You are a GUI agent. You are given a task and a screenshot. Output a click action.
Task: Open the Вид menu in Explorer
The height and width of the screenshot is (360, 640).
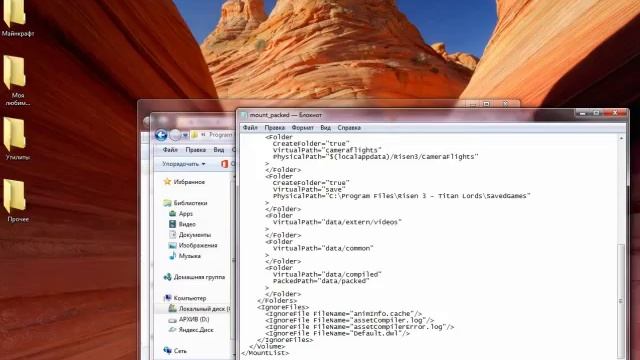point(219,150)
